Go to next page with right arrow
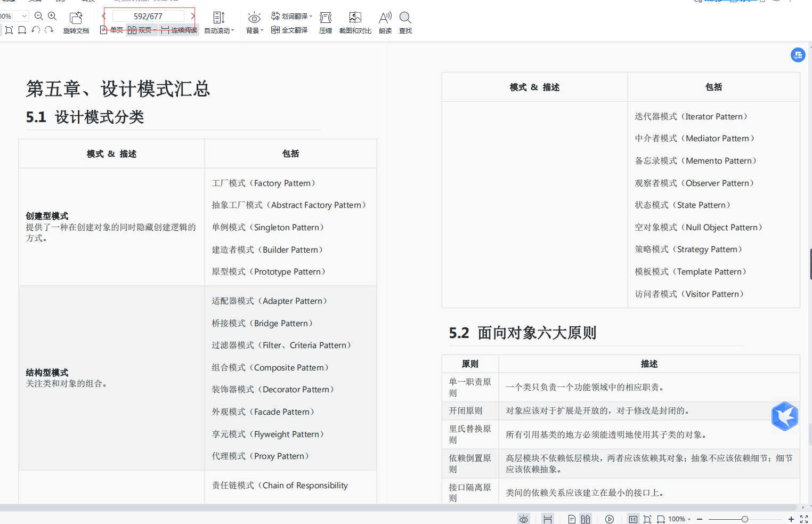The height and width of the screenshot is (524, 812). (192, 16)
